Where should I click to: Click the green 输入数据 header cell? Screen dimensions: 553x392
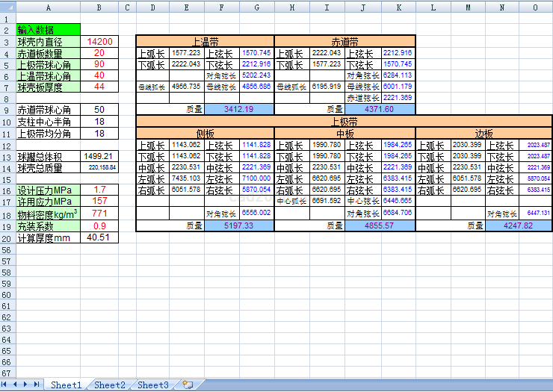point(48,30)
